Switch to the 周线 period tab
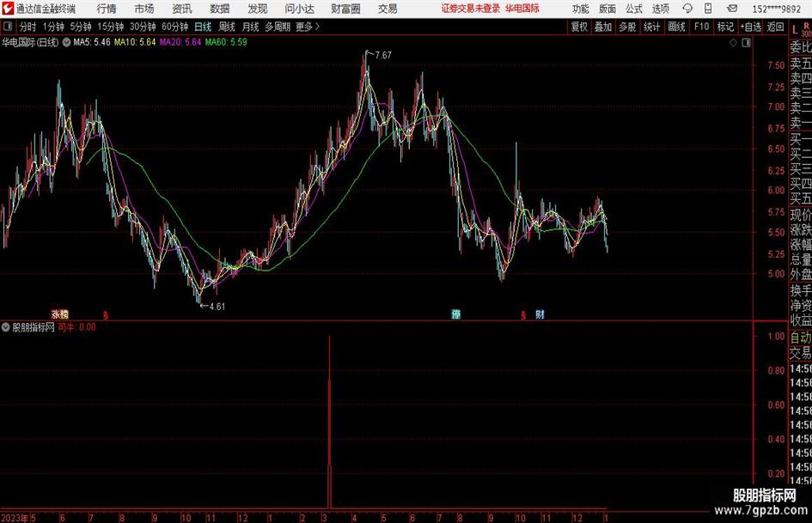 (227, 27)
